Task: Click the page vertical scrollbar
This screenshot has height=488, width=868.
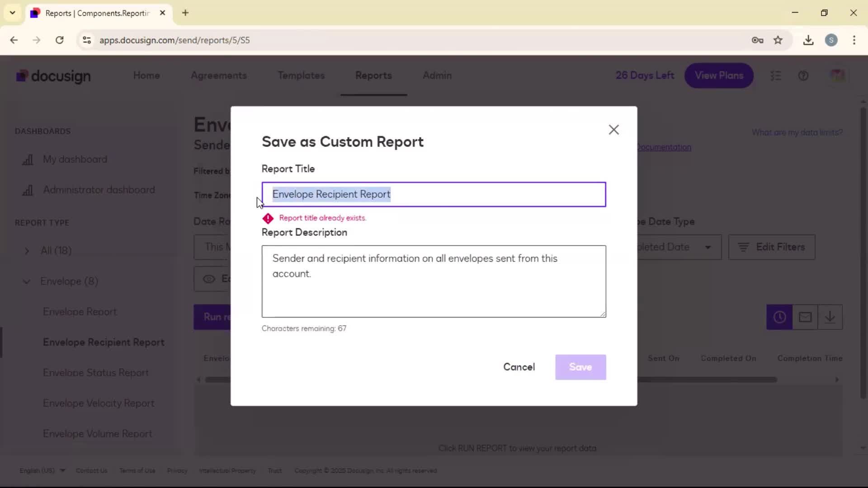Action: pyautogui.click(x=863, y=253)
